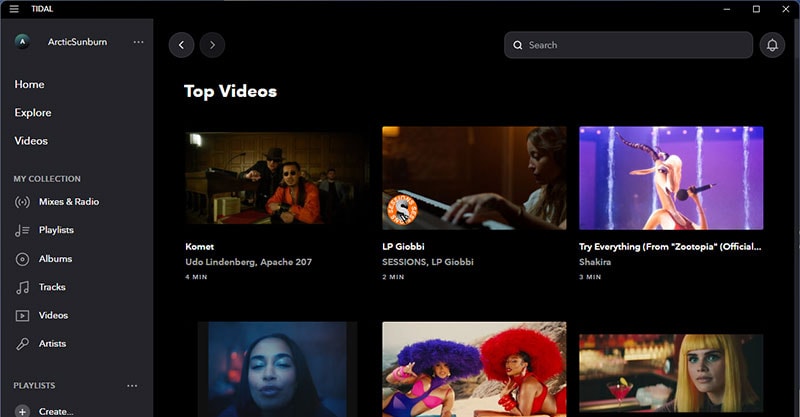Click the Videos play-box icon in collection
800x417 pixels.
pyautogui.click(x=22, y=315)
